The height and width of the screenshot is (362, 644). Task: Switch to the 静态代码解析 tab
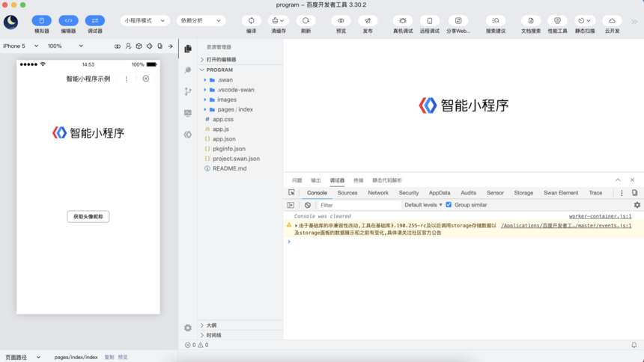(387, 180)
